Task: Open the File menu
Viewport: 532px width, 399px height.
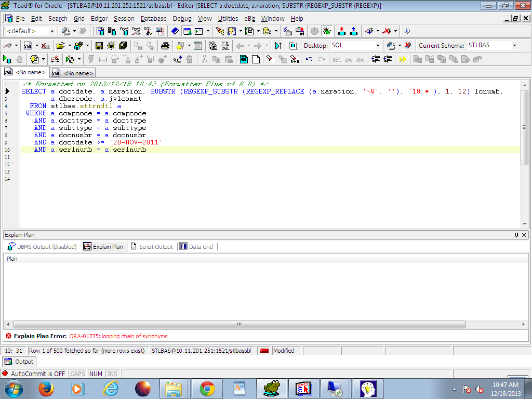Action: [x=20, y=19]
